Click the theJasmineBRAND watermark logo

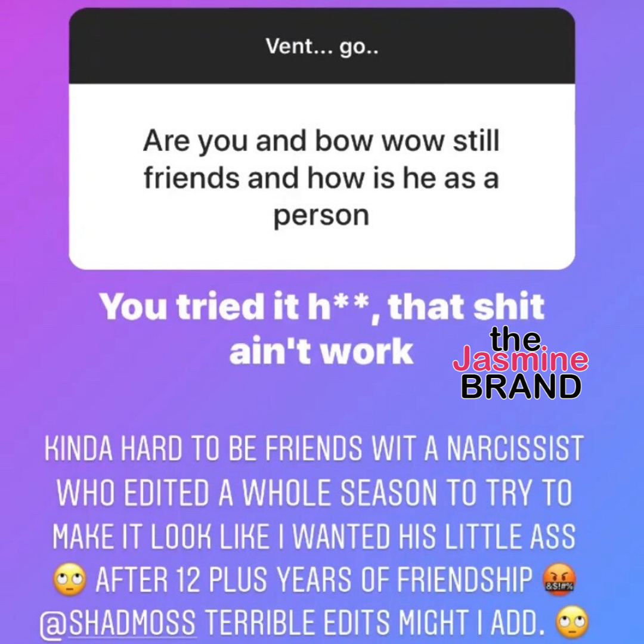[x=521, y=363]
